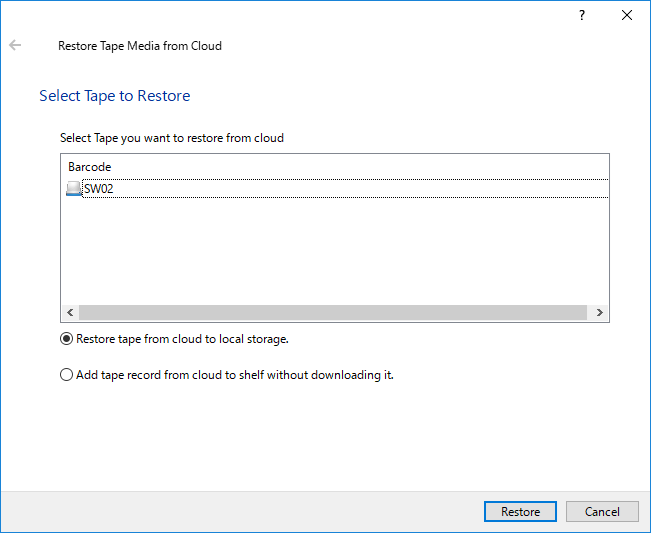651x533 pixels.
Task: Click the right arrow of the horizontal scrollbar
Action: (599, 313)
